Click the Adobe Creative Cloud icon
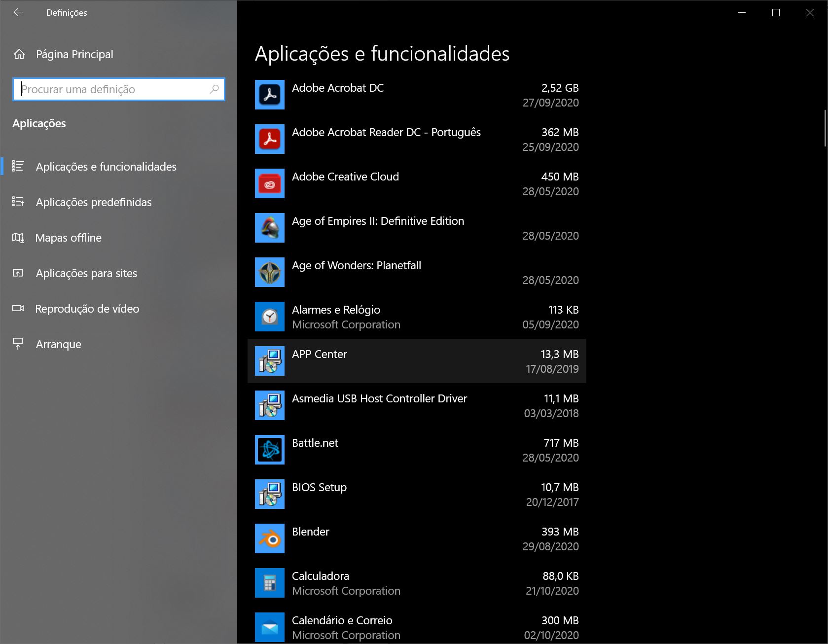The height and width of the screenshot is (644, 828). (x=270, y=183)
